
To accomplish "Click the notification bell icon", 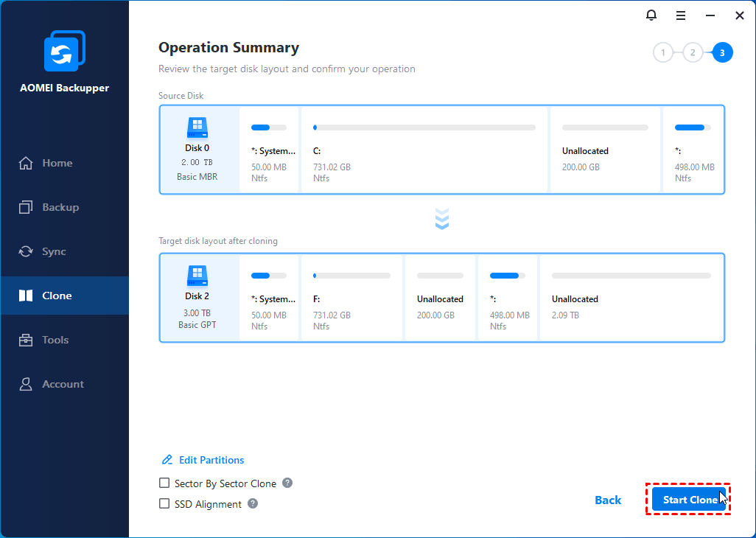I will (x=651, y=15).
